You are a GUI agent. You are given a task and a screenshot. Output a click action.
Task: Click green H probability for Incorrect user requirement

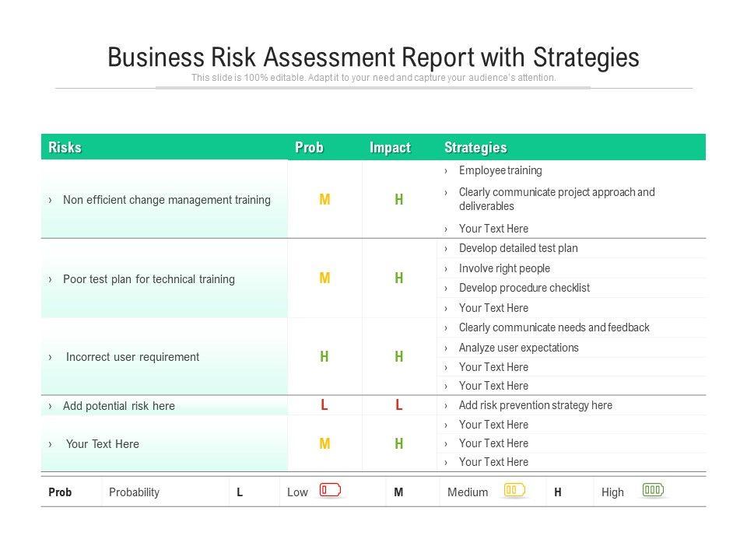324,357
